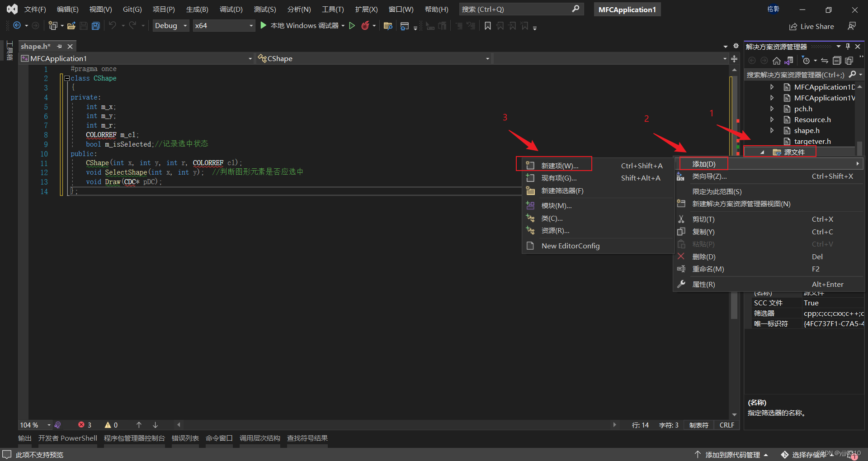The width and height of the screenshot is (868, 461).
Task: Click the Open File folder icon
Action: coord(71,26)
